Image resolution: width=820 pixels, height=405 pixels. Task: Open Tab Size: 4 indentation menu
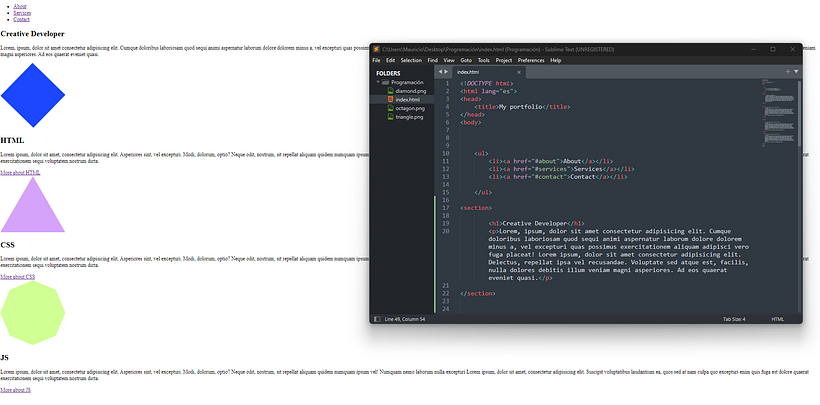[734, 319]
